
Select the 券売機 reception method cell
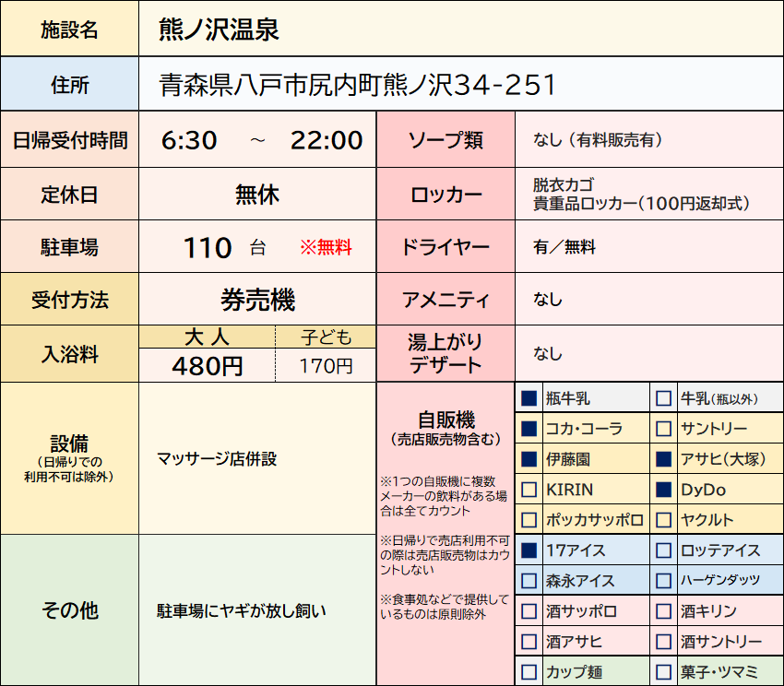pyautogui.click(x=257, y=300)
